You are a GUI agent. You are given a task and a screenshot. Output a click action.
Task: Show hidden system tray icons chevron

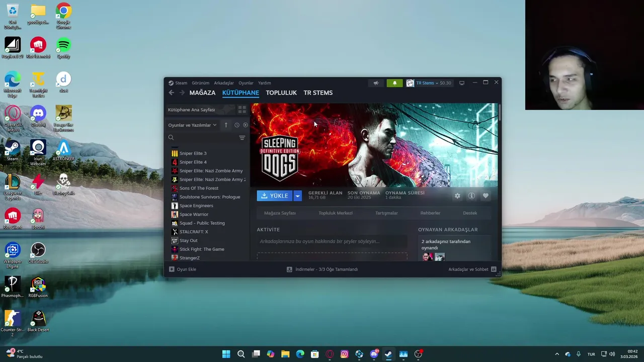coord(556,354)
